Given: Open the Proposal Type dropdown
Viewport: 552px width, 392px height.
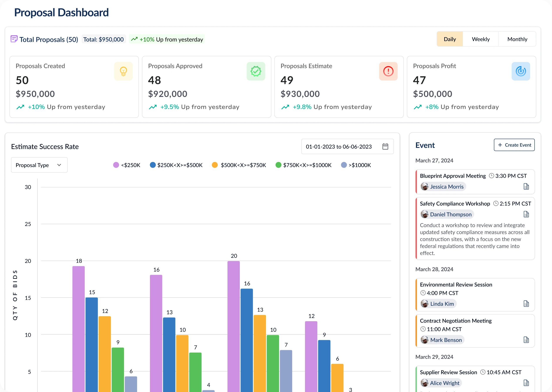Looking at the screenshot, I should click(39, 165).
